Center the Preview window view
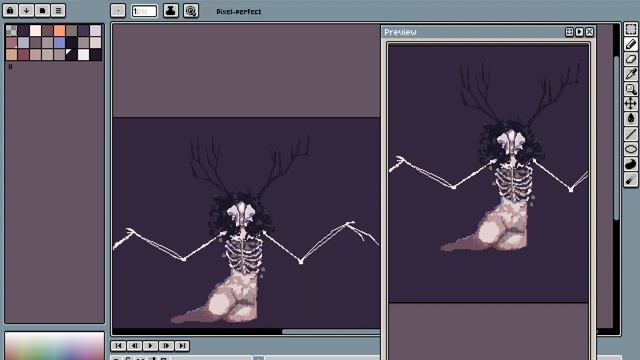The image size is (640, 360). (x=569, y=32)
